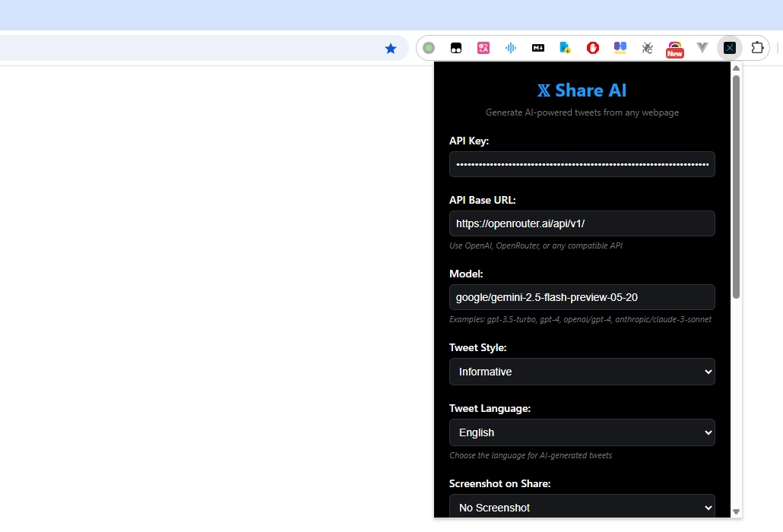The width and height of the screenshot is (783, 532).
Task: Open the X Share AI extension icon
Action: (730, 47)
